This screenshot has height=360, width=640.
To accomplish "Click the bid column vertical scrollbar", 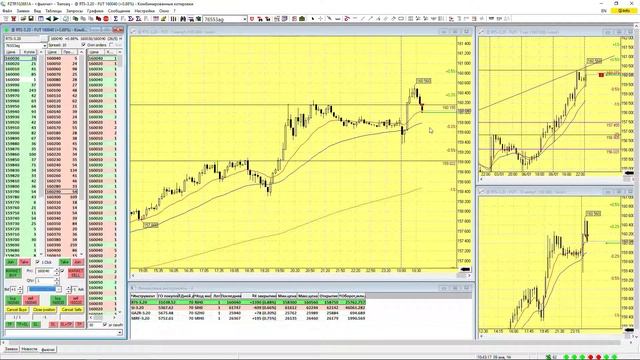I will (40, 154).
